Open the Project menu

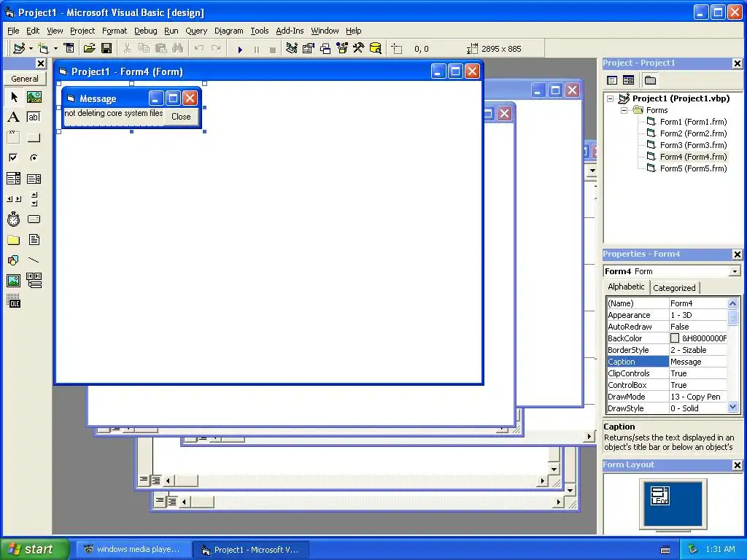82,31
